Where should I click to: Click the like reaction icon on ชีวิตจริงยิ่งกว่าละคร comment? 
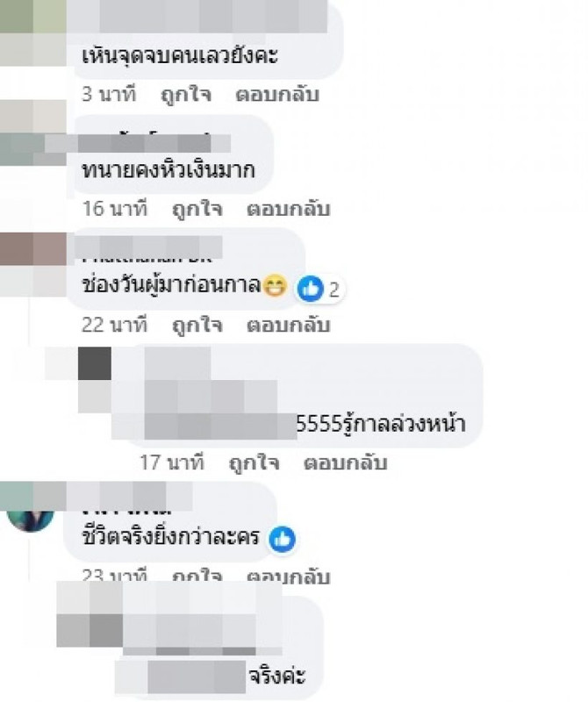click(x=282, y=540)
